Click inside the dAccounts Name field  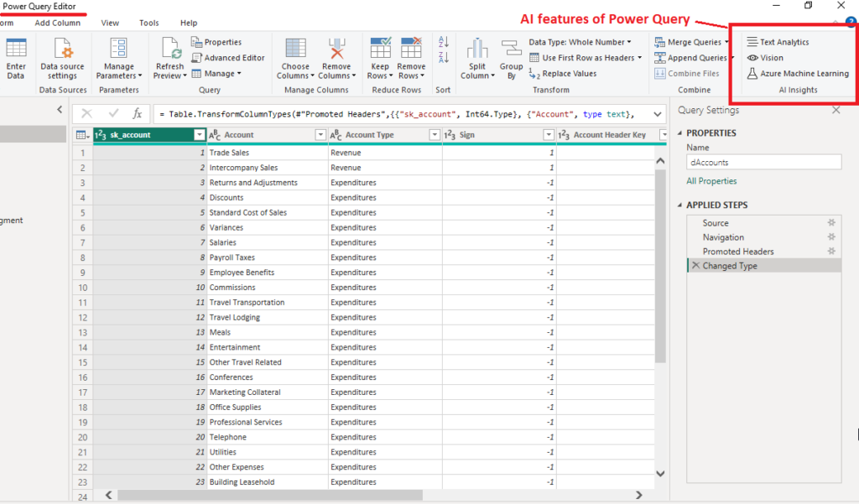click(x=763, y=161)
